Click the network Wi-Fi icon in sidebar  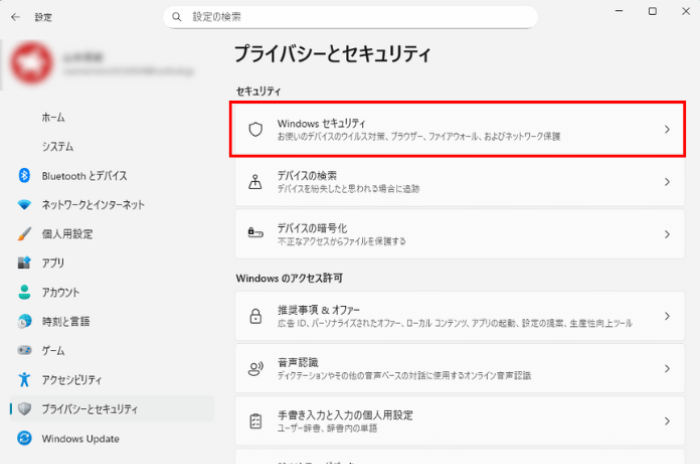click(24, 205)
